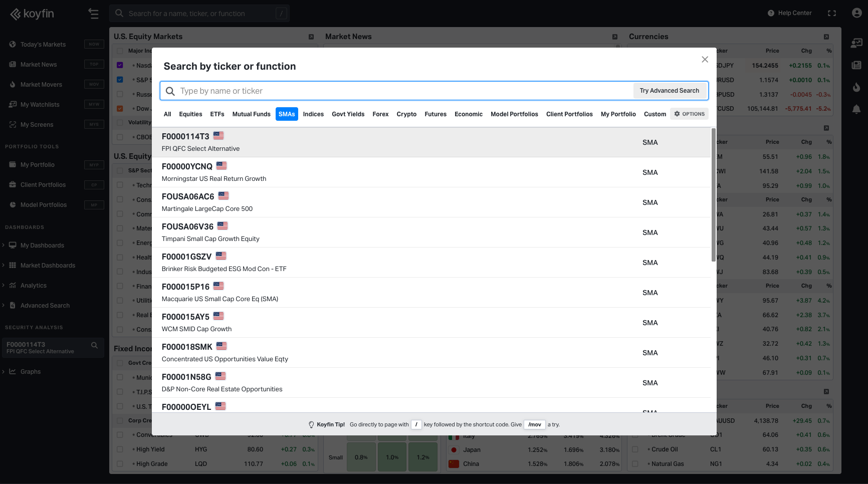Switch to the Mutual Funds filter tab
This screenshot has height=484, width=868.
251,114
